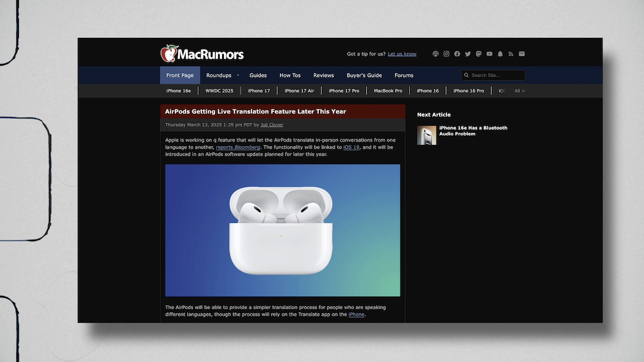644x362 pixels.
Task: Click the Let us know link
Action: tap(402, 54)
